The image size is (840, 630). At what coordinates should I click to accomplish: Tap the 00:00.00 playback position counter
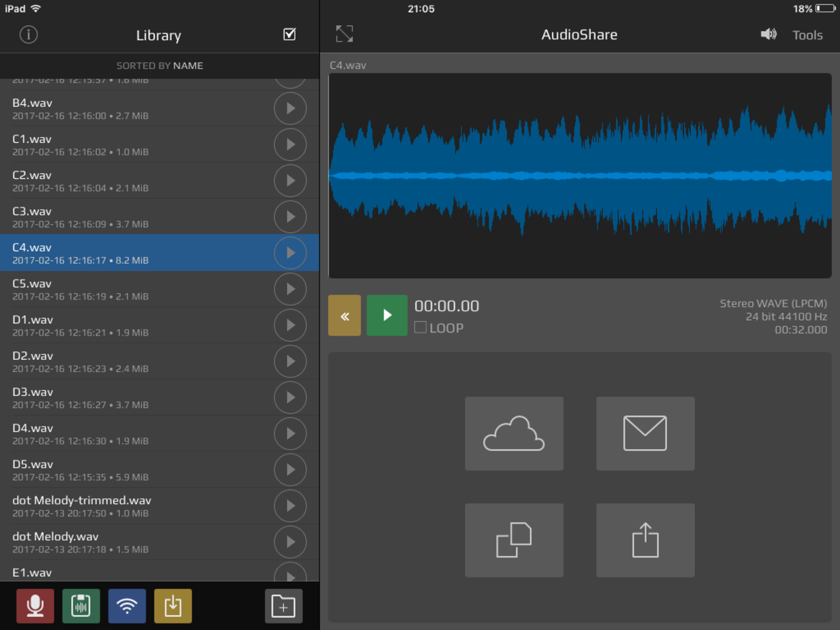pyautogui.click(x=447, y=306)
